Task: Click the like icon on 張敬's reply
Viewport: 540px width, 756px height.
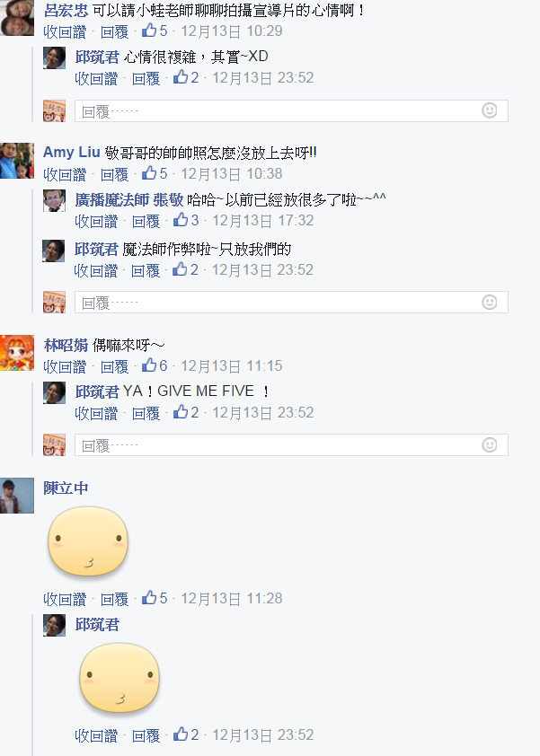Action: 181,220
